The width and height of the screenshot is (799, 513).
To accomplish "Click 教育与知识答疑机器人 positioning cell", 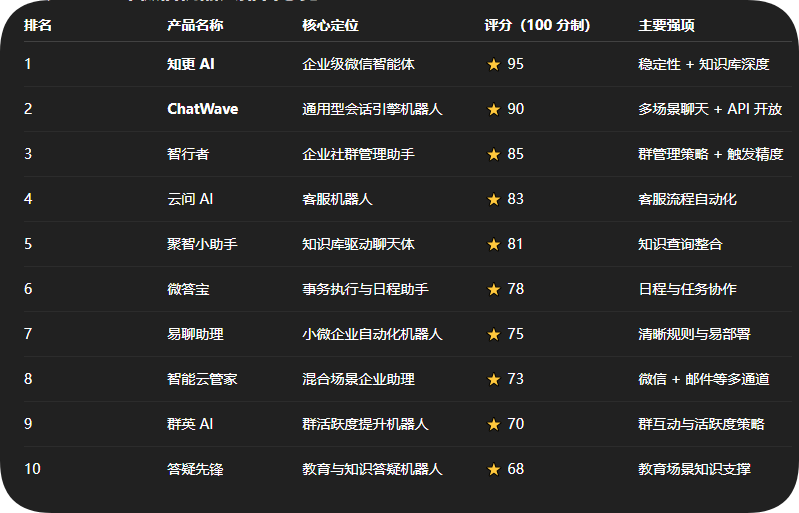I will pos(372,469).
